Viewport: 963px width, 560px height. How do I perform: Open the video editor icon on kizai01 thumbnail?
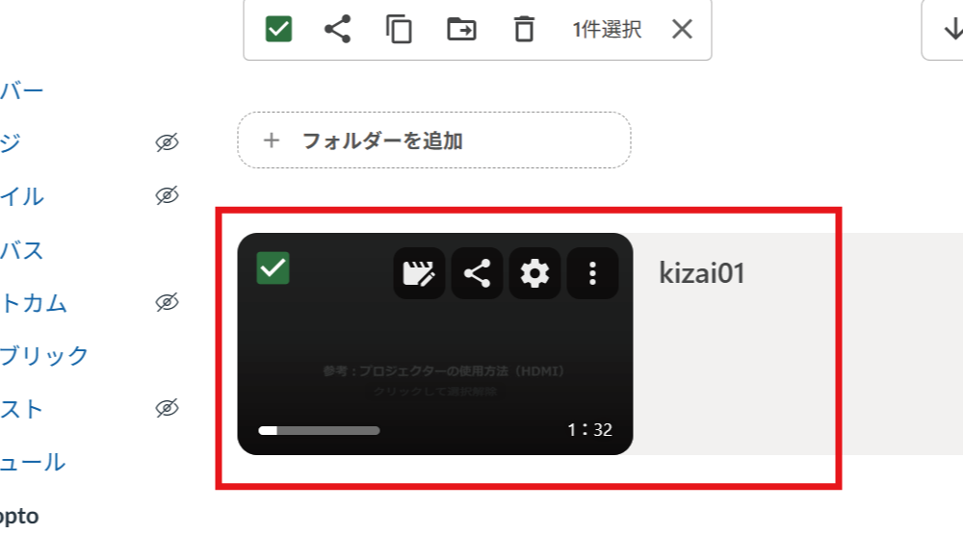tap(419, 273)
